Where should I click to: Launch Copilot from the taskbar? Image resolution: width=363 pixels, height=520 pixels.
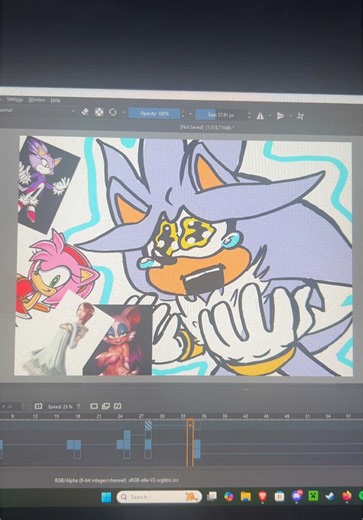pos(228,497)
